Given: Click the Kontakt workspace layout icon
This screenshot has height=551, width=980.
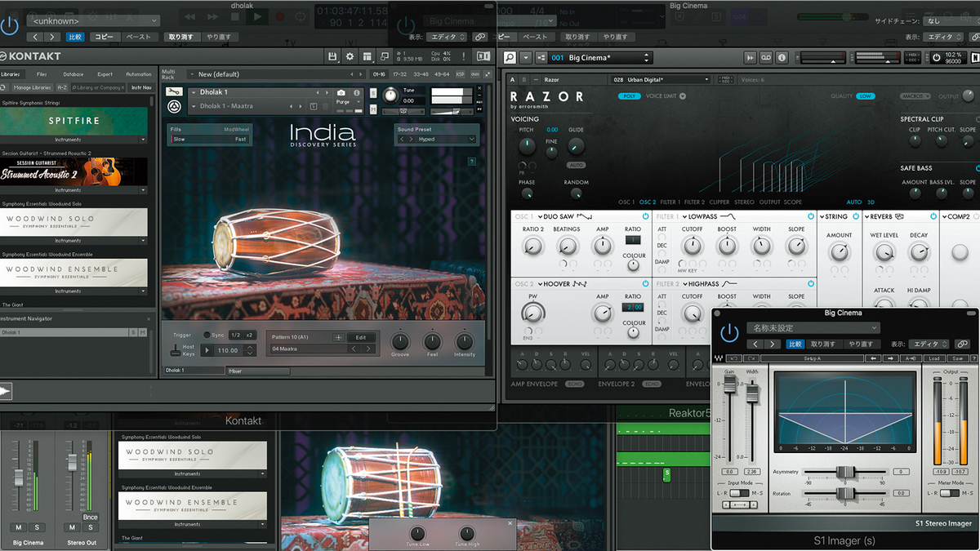Looking at the screenshot, I should (368, 56).
